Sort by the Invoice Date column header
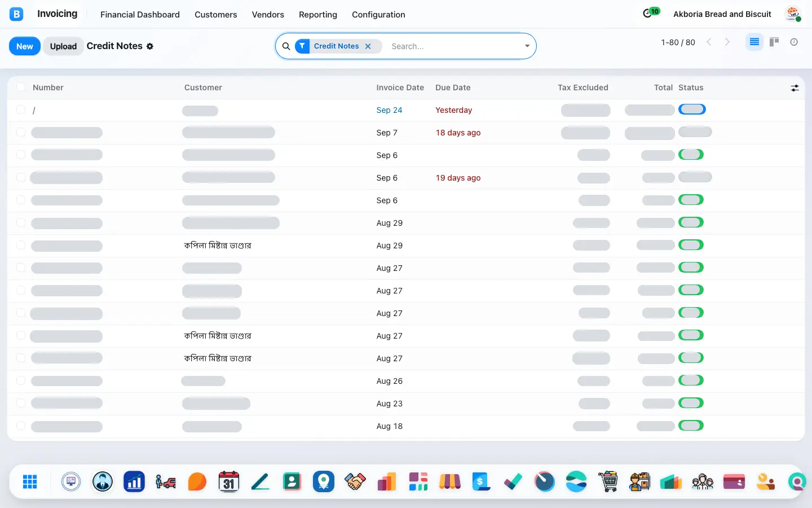This screenshot has width=812, height=508. click(400, 87)
